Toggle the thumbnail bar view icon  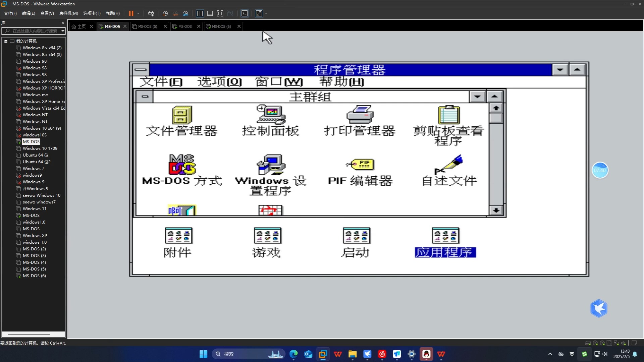[210, 13]
